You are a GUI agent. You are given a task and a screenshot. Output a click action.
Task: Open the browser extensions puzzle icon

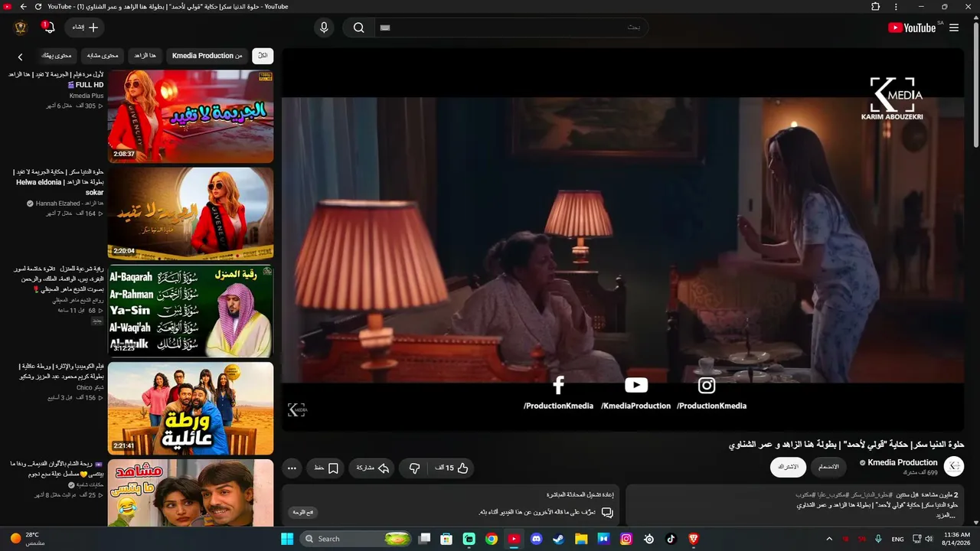click(x=876, y=6)
